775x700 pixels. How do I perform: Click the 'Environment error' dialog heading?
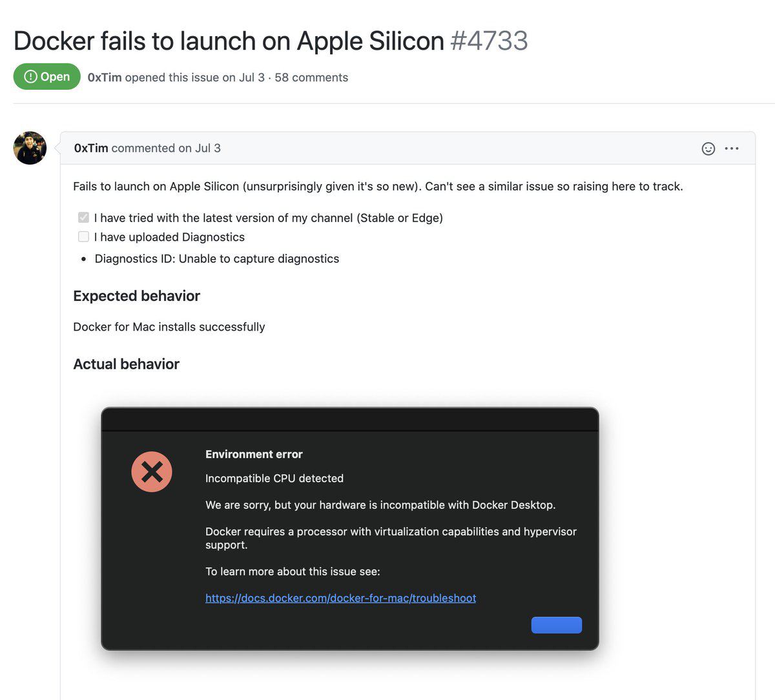(254, 454)
